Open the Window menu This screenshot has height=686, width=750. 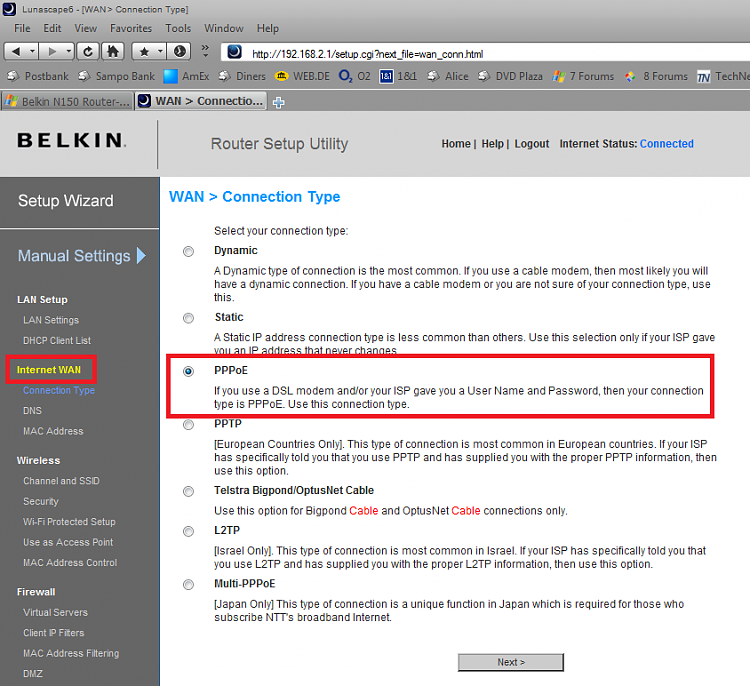pyautogui.click(x=224, y=28)
